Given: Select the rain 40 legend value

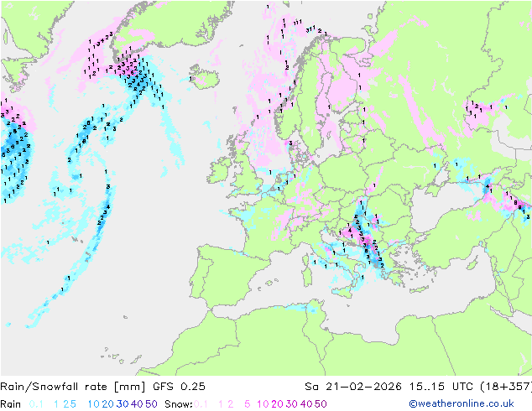Looking at the screenshot, I should point(137,404).
